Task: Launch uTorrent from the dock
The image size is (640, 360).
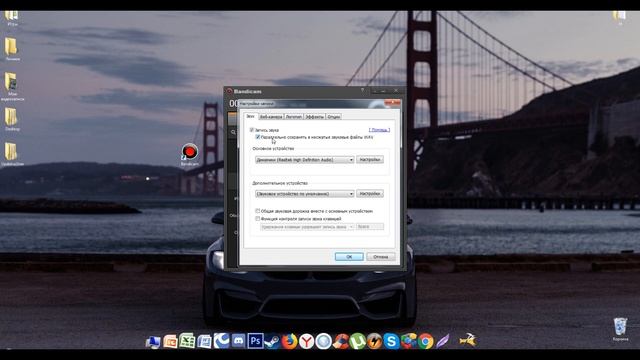Action: (358, 341)
